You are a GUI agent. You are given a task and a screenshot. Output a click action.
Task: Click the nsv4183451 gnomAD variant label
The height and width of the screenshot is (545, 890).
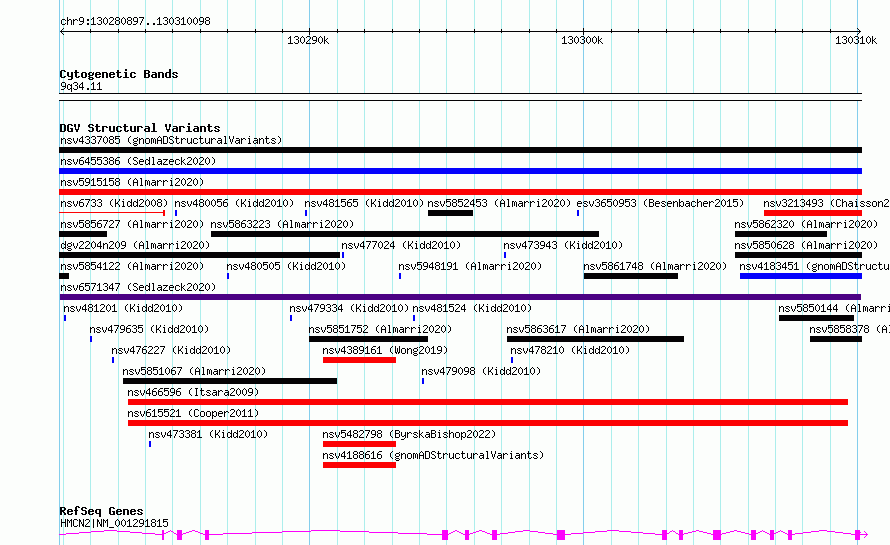(815, 266)
